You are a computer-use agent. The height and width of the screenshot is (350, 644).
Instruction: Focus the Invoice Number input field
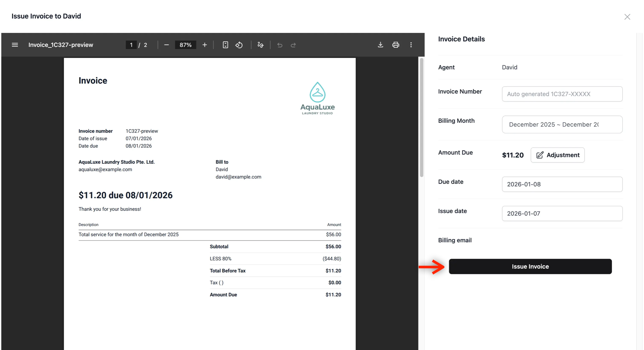[562, 94]
